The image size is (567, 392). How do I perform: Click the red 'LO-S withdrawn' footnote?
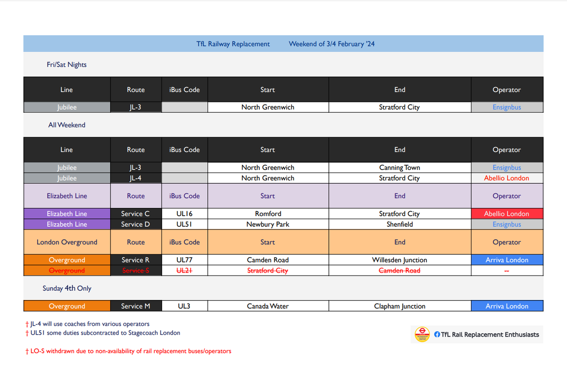[x=128, y=351]
